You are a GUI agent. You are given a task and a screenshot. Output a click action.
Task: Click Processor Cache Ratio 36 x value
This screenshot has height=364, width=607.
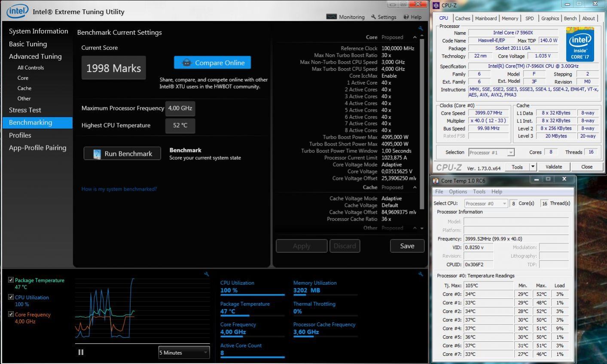(x=386, y=219)
